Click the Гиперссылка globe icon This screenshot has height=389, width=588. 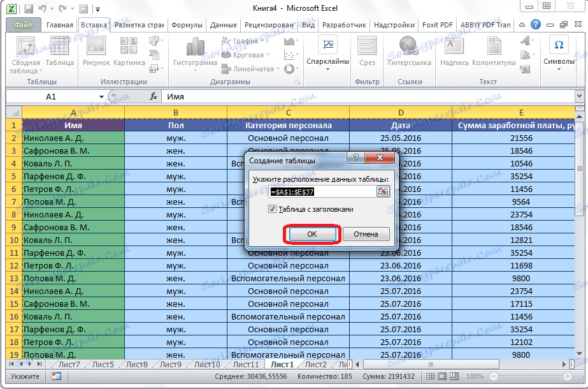409,46
